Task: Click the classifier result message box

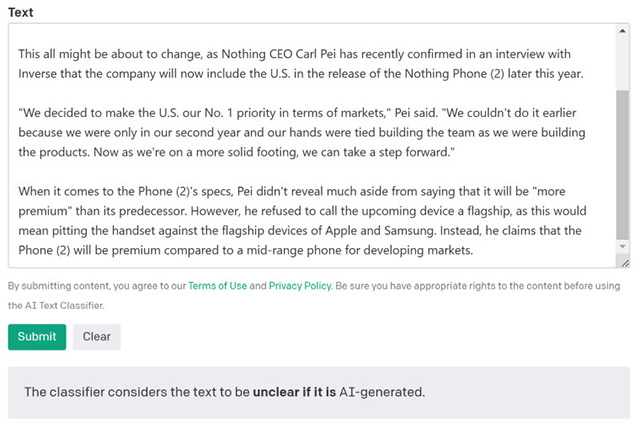Action: (319, 392)
